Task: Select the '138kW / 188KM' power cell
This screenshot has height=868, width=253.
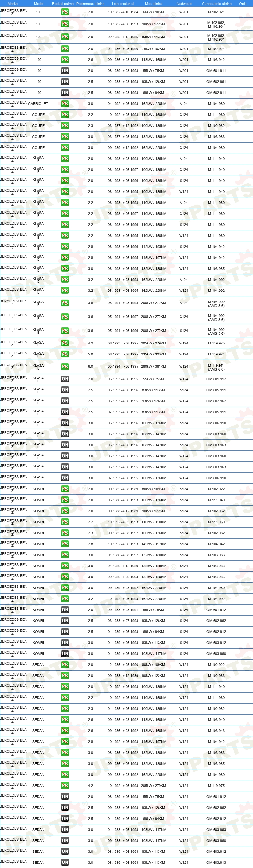Action: [x=154, y=566]
